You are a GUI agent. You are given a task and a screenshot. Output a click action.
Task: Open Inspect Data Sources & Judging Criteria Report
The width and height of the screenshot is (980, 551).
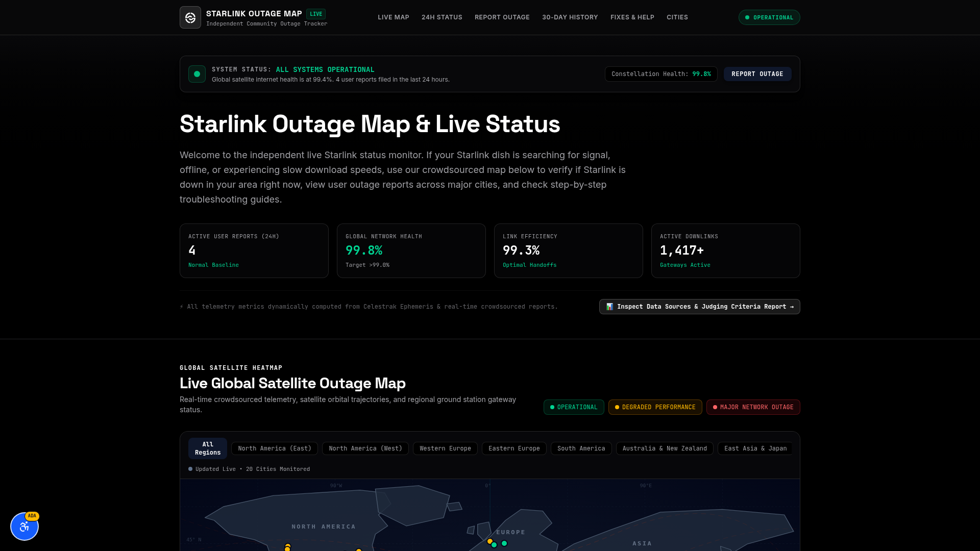[700, 307]
